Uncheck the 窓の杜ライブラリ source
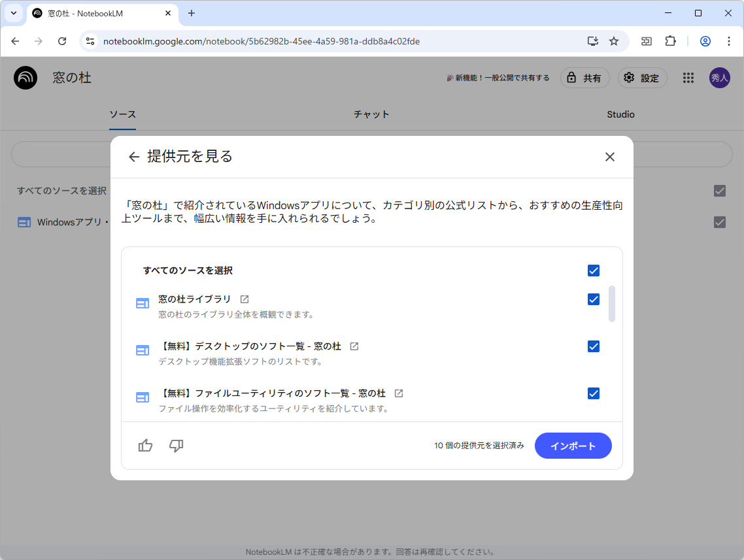 pos(594,299)
